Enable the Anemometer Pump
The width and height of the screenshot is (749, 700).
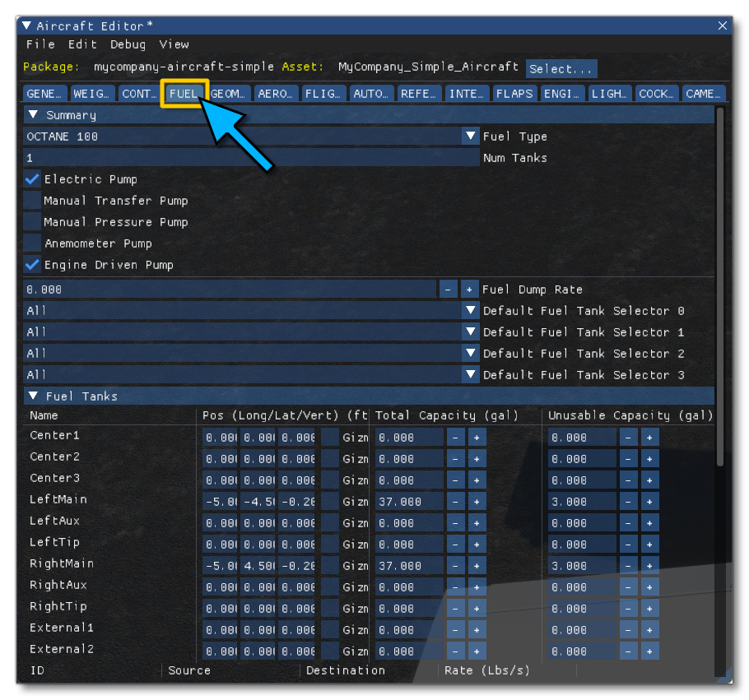point(33,243)
